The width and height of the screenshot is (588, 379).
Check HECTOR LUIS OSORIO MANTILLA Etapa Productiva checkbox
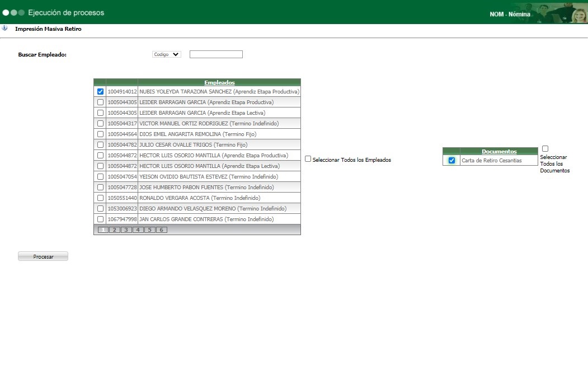[100, 156]
